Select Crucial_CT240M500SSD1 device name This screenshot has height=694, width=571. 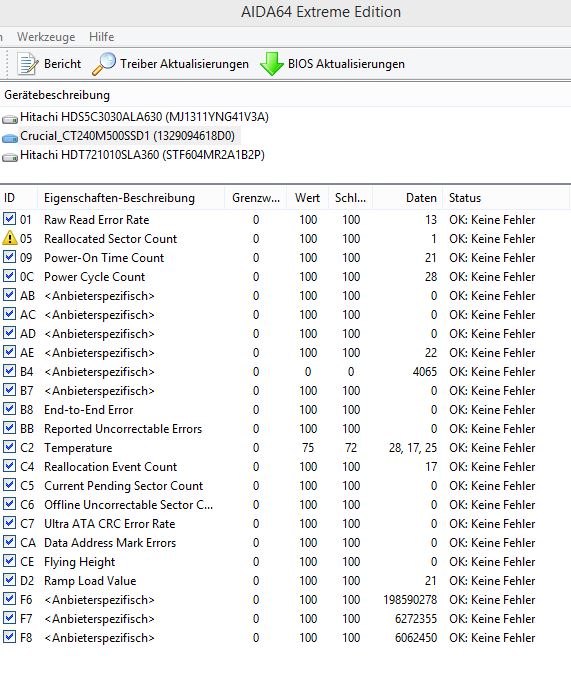click(127, 136)
